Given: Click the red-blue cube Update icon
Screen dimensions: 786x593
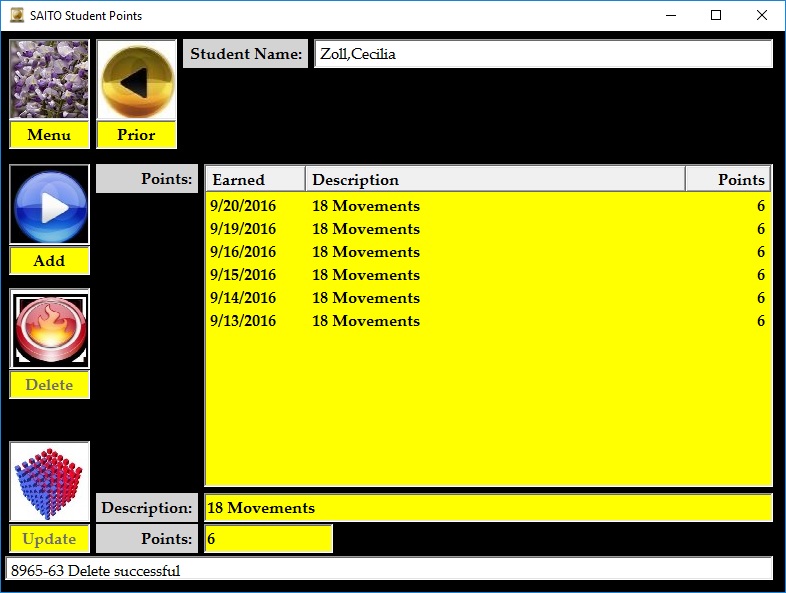Looking at the screenshot, I should point(49,482).
